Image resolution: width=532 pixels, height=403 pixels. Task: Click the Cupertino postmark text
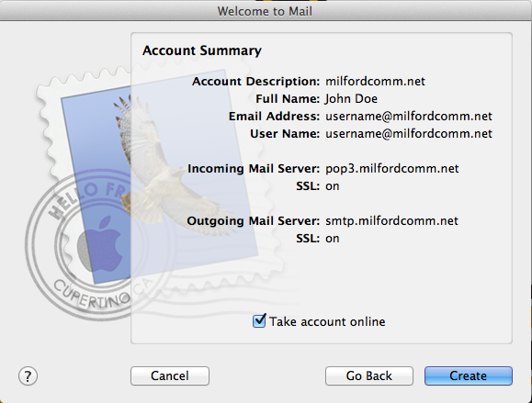pos(92,294)
